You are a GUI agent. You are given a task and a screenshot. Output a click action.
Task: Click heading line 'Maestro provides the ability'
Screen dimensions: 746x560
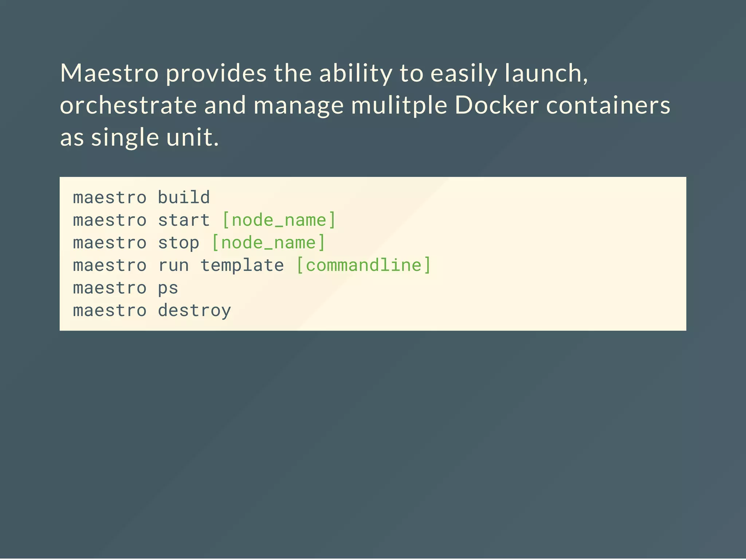324,74
